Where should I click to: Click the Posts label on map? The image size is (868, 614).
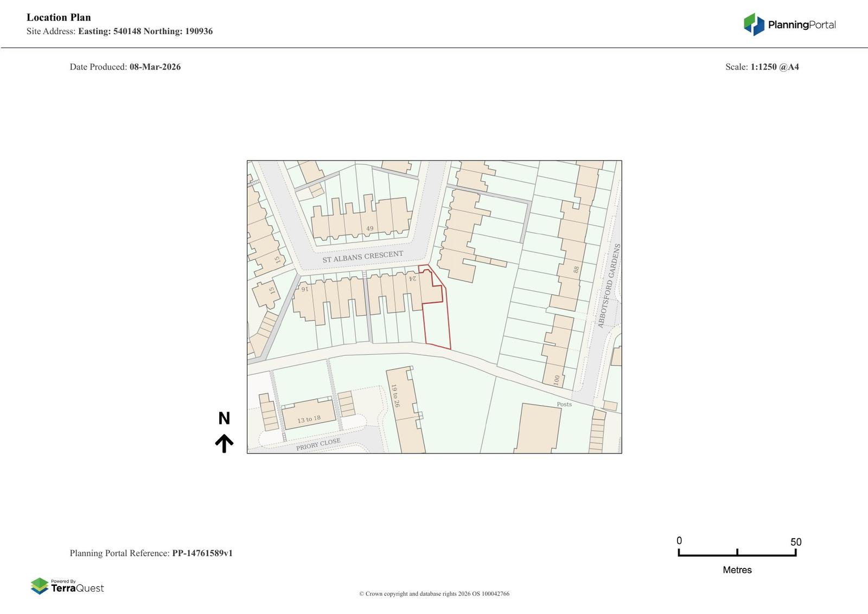click(564, 404)
